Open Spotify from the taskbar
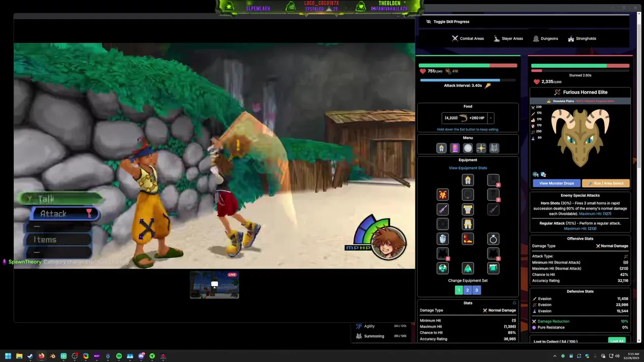The image size is (644, 362). coord(119,356)
